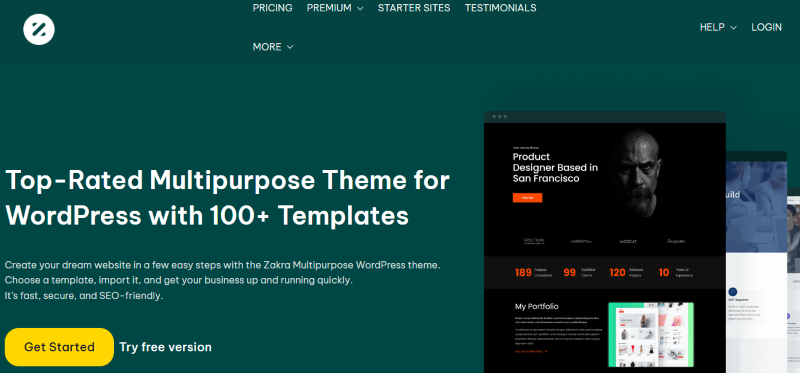Select the Product Designer demo heading

tap(555, 167)
